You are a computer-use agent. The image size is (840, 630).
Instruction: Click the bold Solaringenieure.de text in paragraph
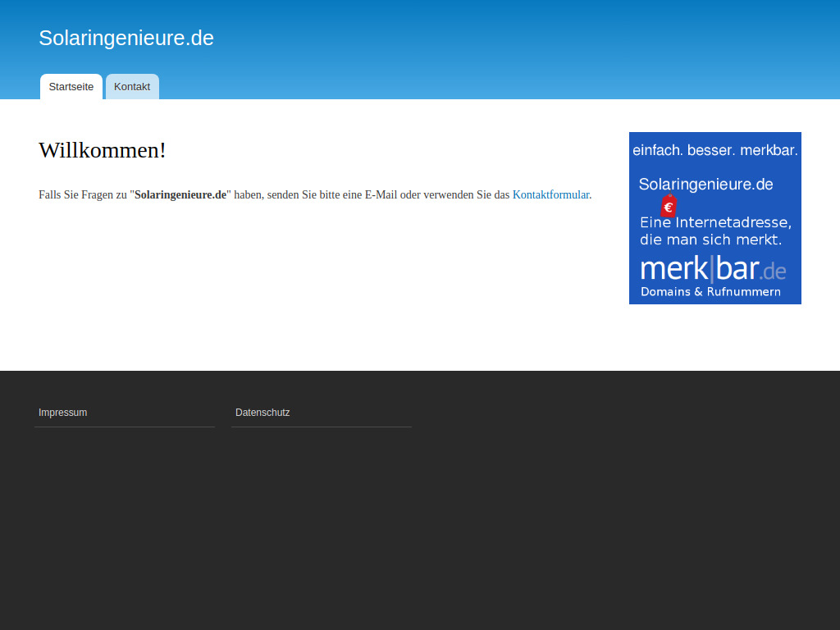[x=180, y=194]
